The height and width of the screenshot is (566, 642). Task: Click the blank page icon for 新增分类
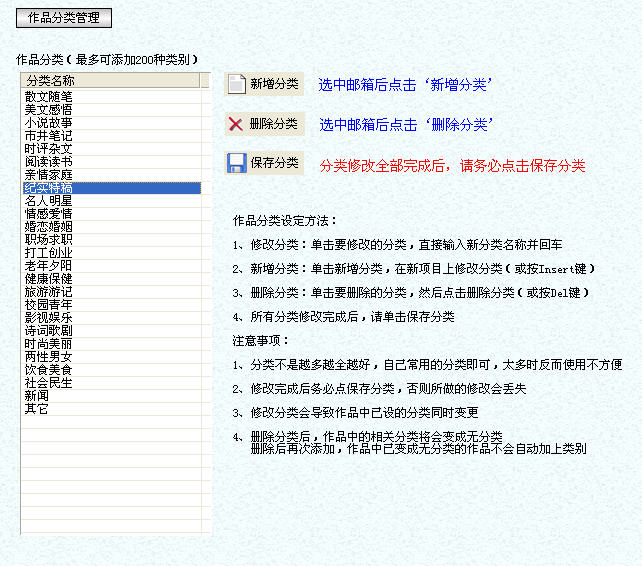pos(237,84)
